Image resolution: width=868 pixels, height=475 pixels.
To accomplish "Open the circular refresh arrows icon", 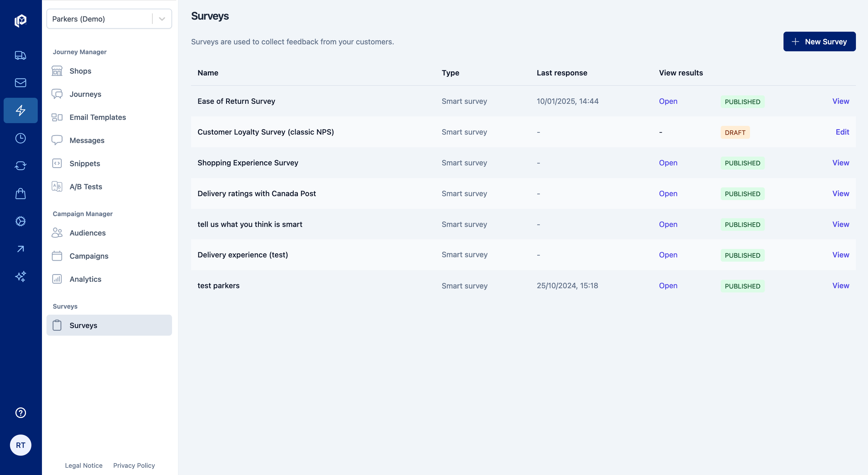I will tap(21, 166).
